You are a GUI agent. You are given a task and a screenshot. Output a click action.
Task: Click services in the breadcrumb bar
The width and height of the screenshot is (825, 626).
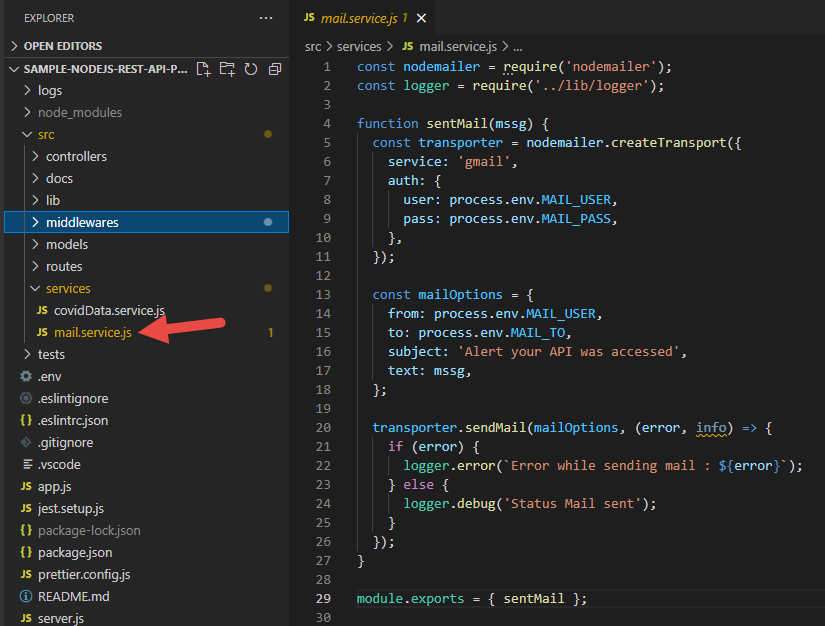tap(359, 45)
